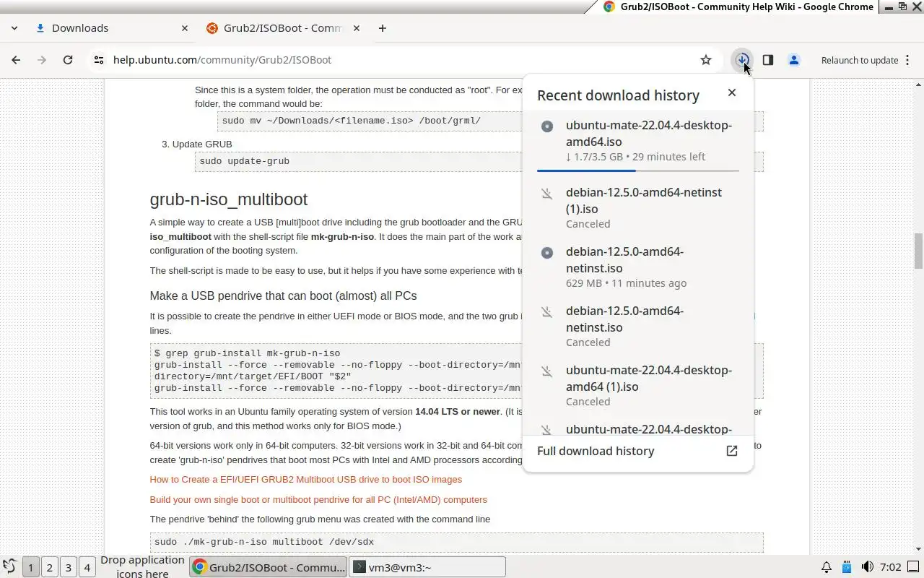
Task: Click the grub-n-iso_multiboot heading
Action: pyautogui.click(x=229, y=199)
